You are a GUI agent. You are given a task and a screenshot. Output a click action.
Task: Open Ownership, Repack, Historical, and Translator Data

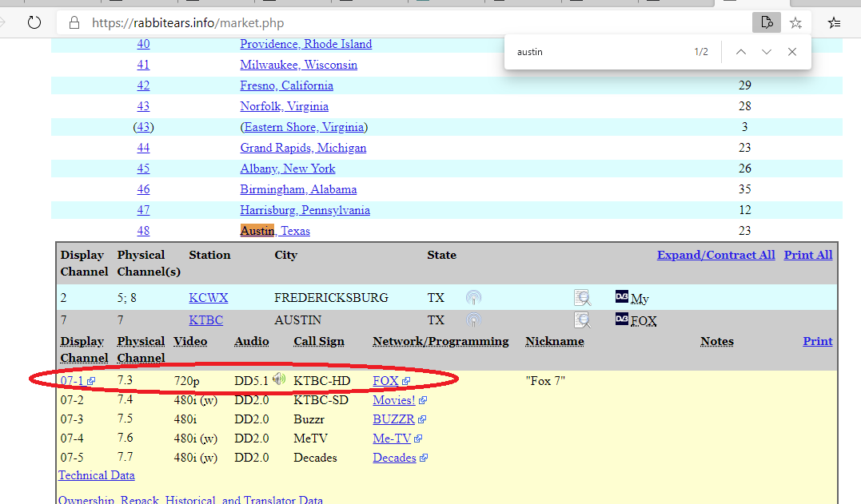point(190,500)
